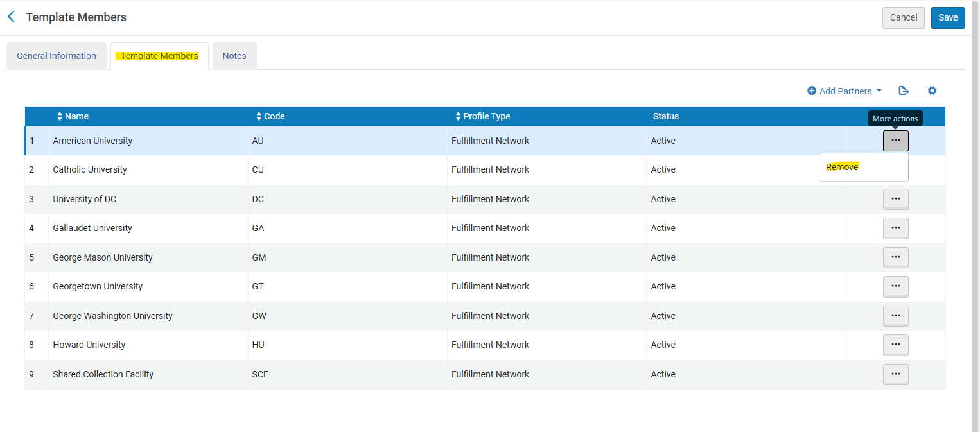Open more actions for Howard University

[895, 345]
